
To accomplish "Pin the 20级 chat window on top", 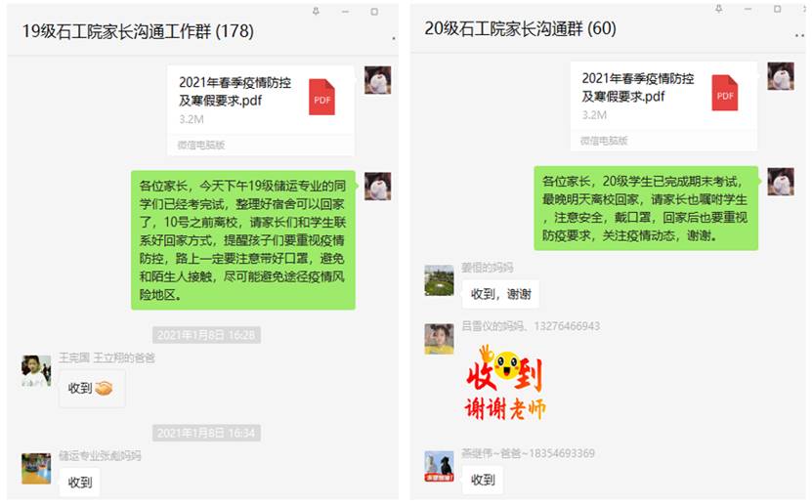I will coord(719,8).
